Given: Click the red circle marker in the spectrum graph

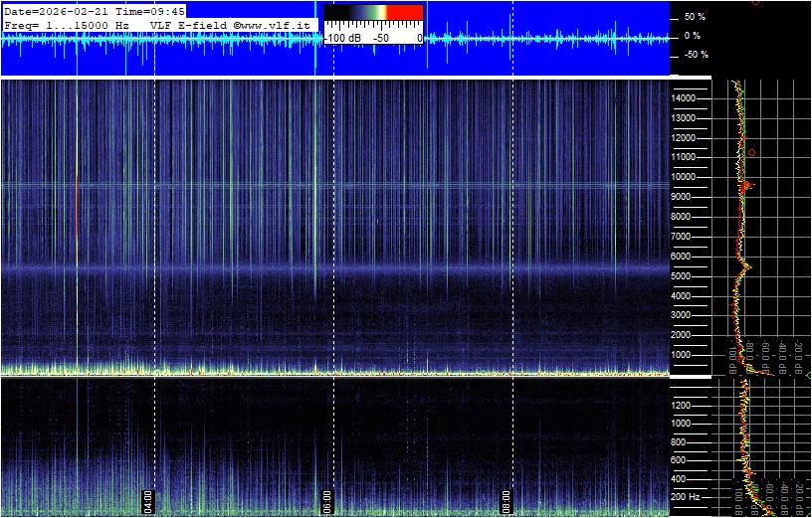Looking at the screenshot, I should 752,152.
